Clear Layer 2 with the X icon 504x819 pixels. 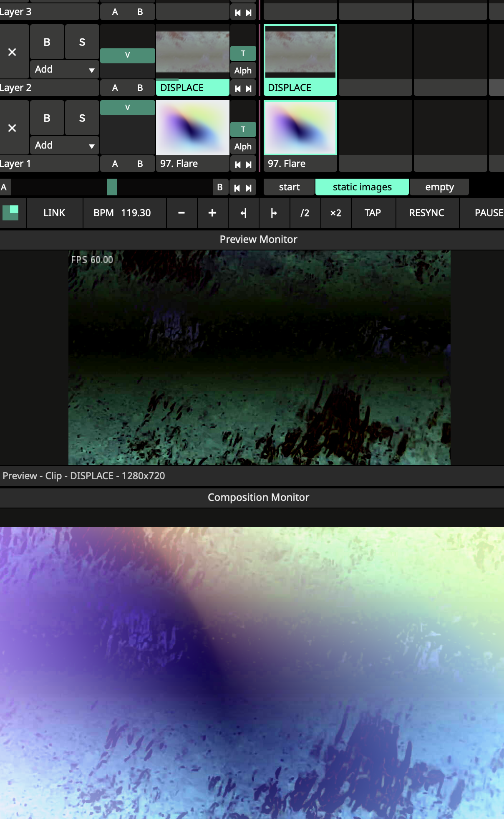pyautogui.click(x=13, y=52)
